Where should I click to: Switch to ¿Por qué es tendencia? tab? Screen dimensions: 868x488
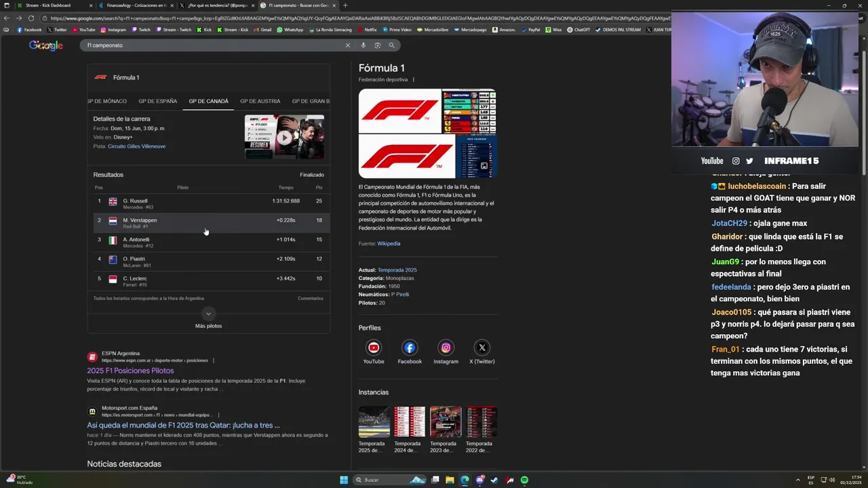click(217, 5)
